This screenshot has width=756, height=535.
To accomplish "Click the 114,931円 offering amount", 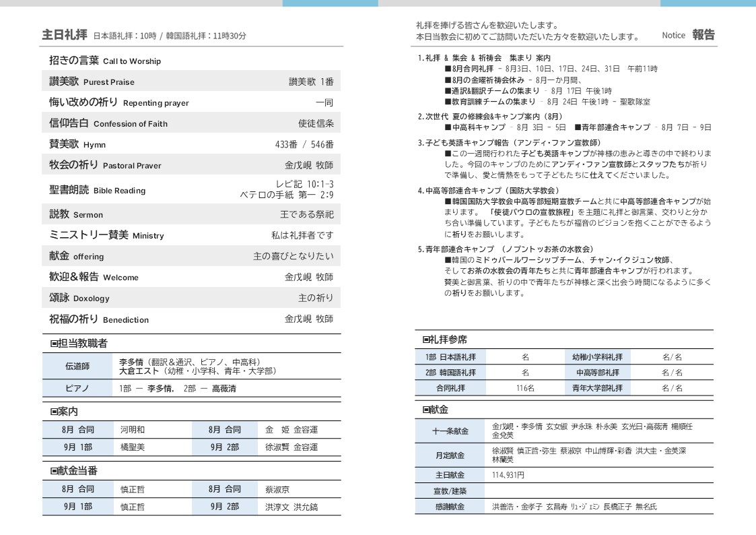I will click(508, 475).
